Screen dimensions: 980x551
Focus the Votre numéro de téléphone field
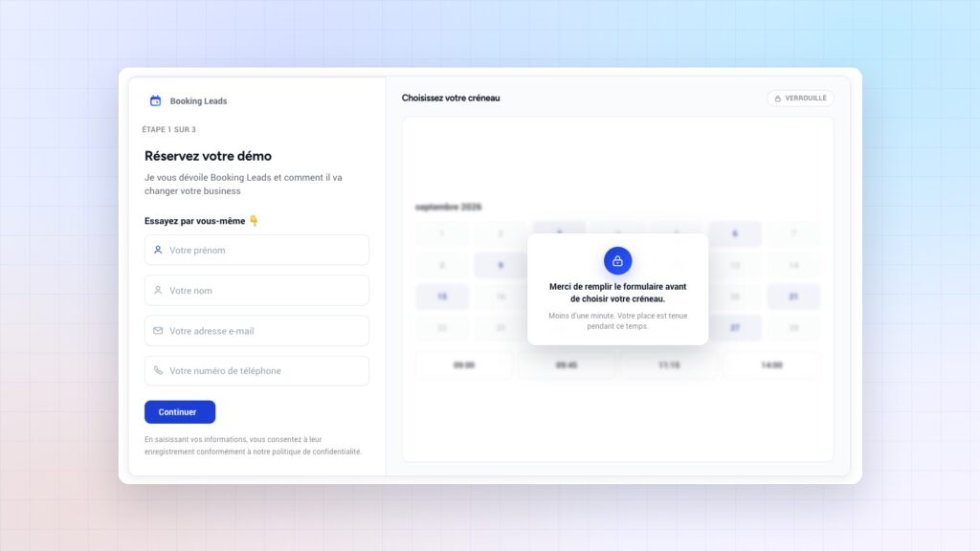click(256, 370)
